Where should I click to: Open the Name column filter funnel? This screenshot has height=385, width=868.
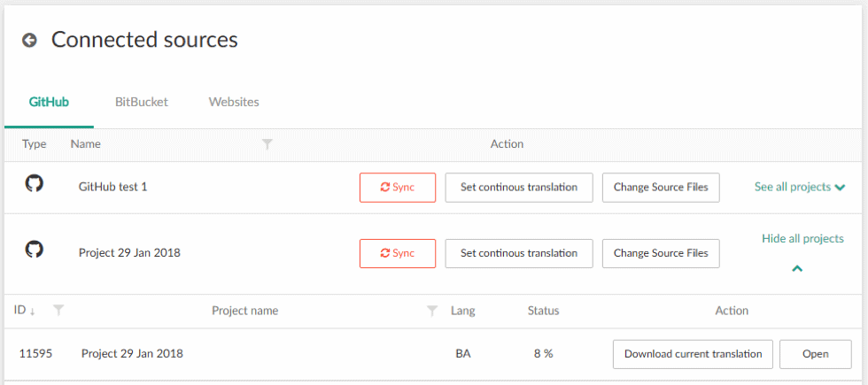point(267,144)
